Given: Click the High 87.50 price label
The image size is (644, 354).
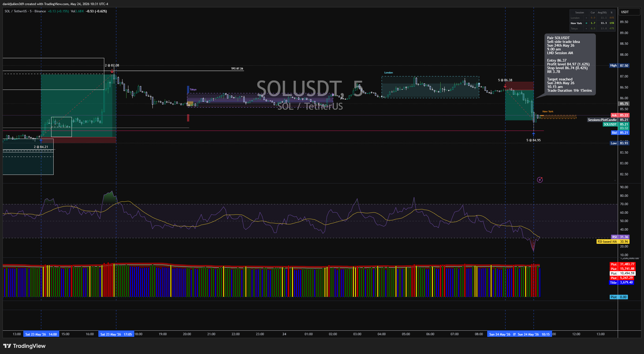Looking at the screenshot, I should [x=619, y=65].
